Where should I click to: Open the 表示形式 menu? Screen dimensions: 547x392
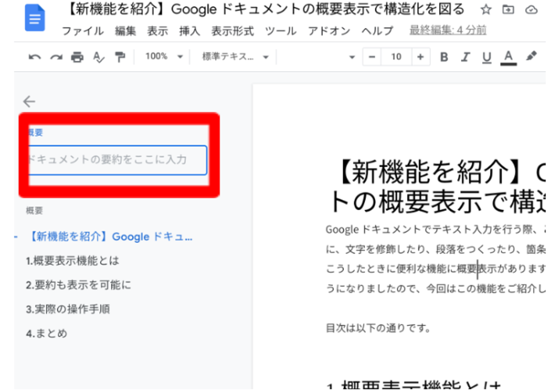click(232, 31)
